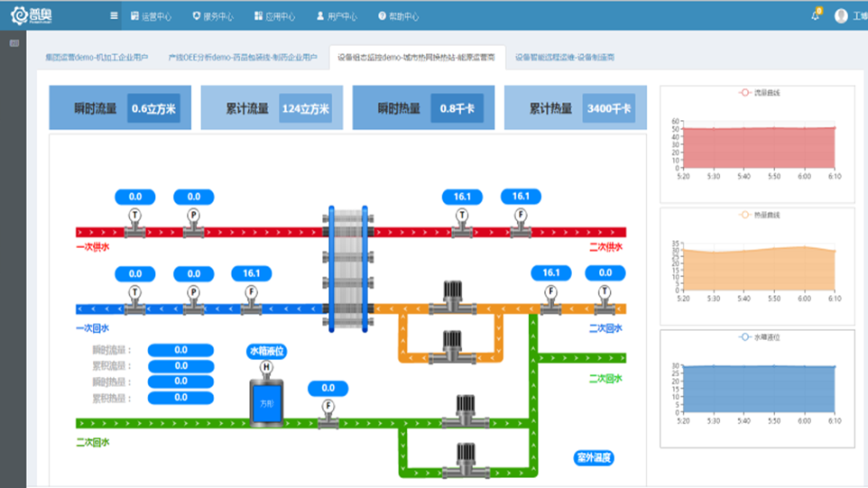Viewport: 868px width, 488px height.
Task: Click the F sensor on the orange pipe
Action: (550, 299)
